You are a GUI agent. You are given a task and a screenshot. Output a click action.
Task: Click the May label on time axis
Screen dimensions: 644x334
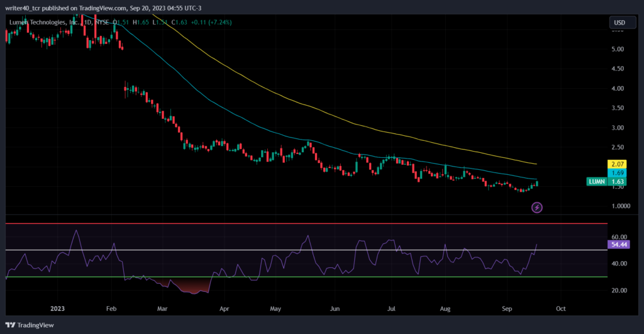pos(275,309)
